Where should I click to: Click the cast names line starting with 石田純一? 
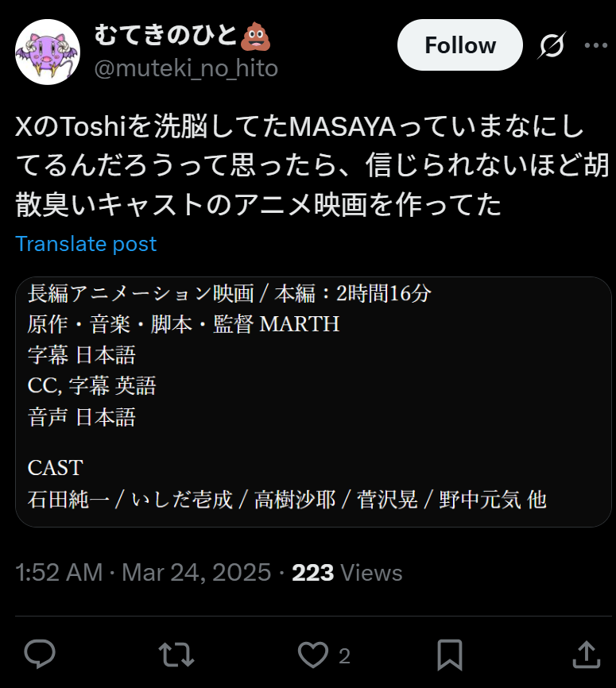[287, 500]
